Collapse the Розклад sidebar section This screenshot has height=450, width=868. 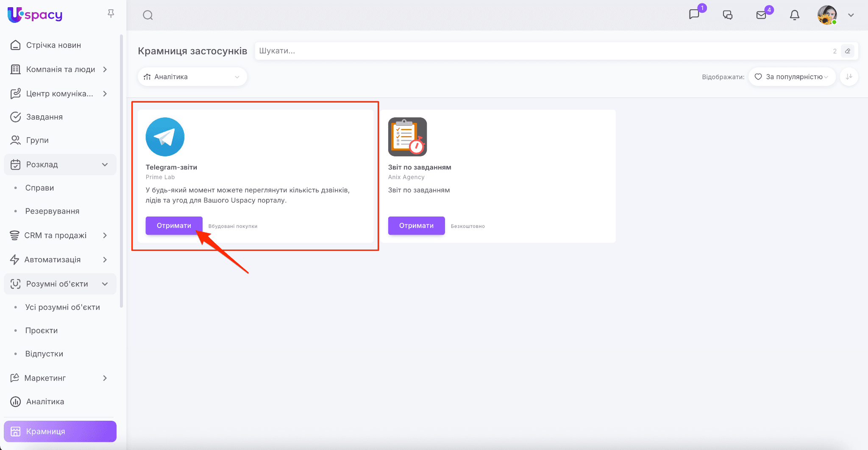(x=105, y=164)
